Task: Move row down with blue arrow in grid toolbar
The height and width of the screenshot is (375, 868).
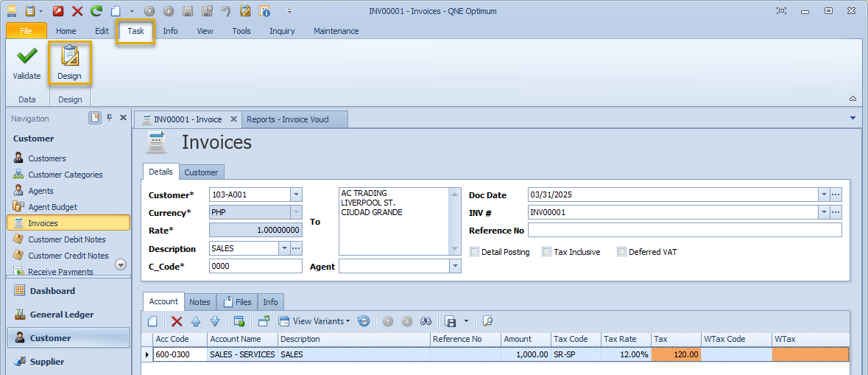Action: click(x=215, y=320)
